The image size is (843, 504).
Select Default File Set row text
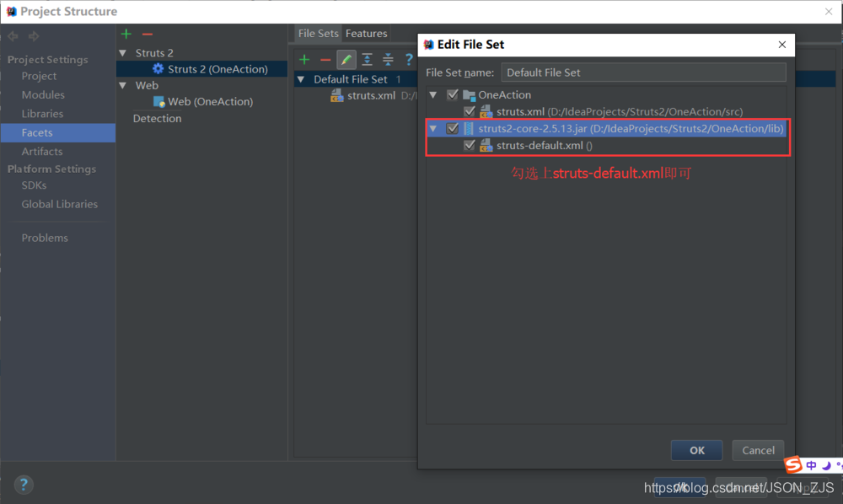(351, 79)
